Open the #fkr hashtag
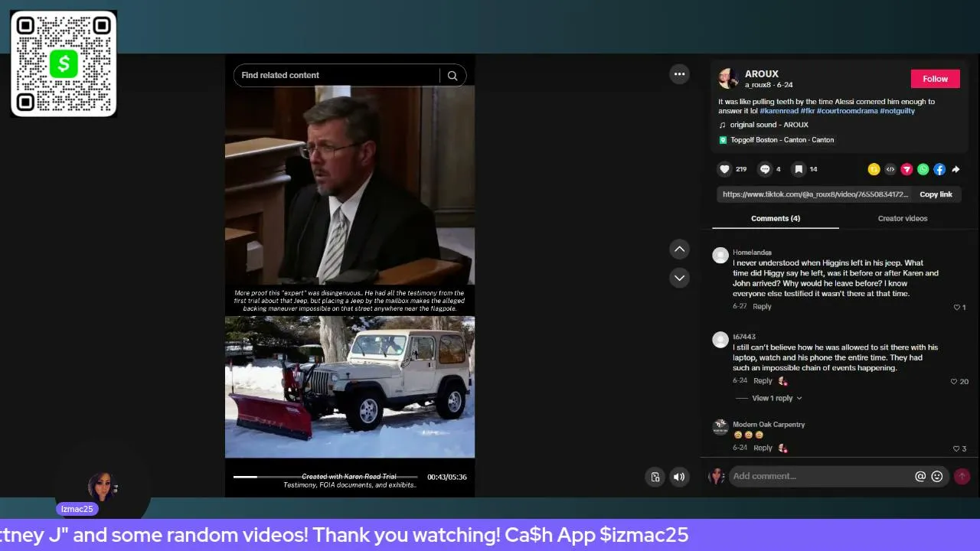Screen dimensions: 980x551 point(808,111)
